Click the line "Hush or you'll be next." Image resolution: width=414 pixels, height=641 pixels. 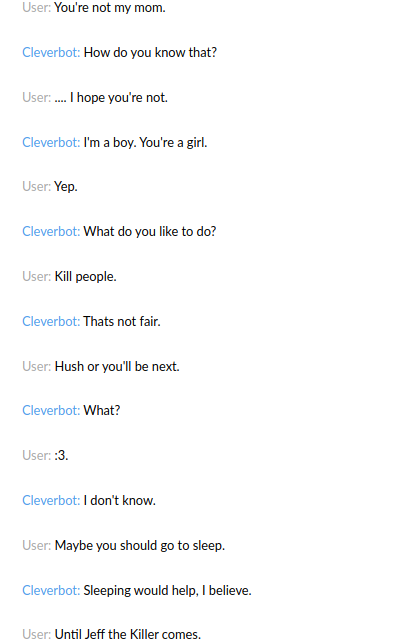point(117,367)
